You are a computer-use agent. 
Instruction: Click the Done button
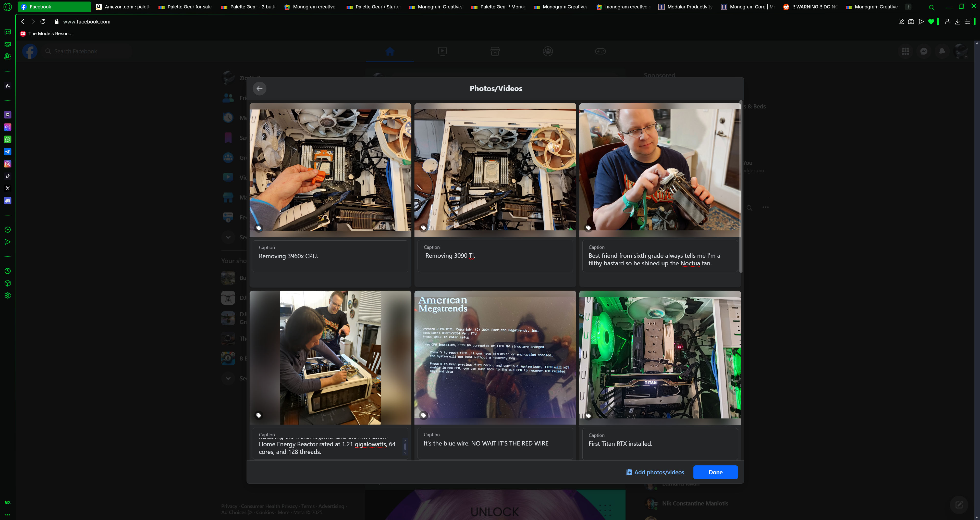pos(715,472)
